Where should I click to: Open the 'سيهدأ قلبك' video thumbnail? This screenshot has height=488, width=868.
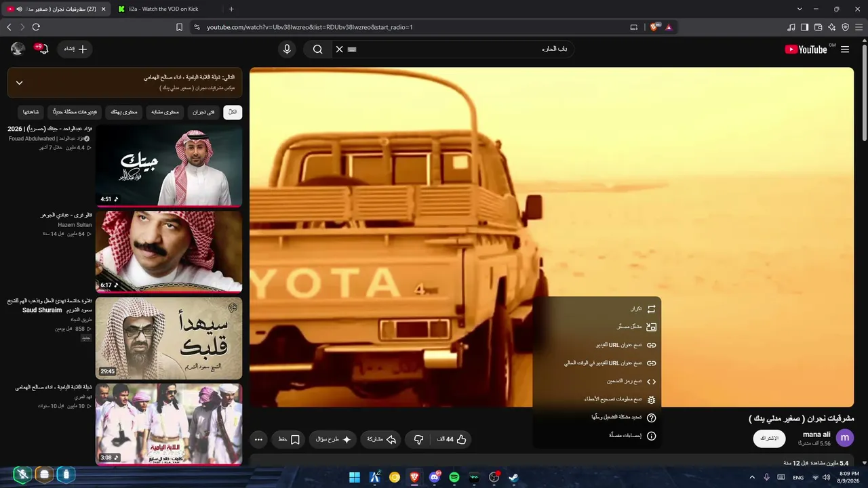169,338
